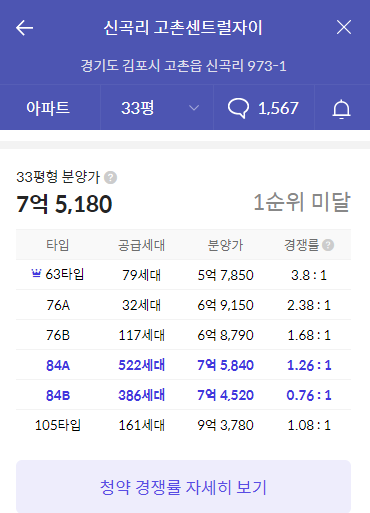Click price cell 6억 9,150
370x513 pixels.
click(x=225, y=305)
